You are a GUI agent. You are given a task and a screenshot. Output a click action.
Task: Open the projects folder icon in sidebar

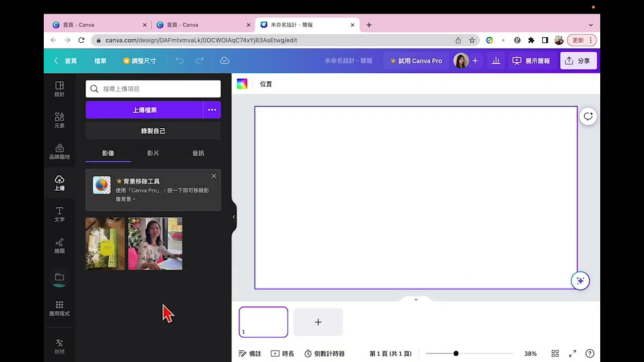click(x=59, y=277)
